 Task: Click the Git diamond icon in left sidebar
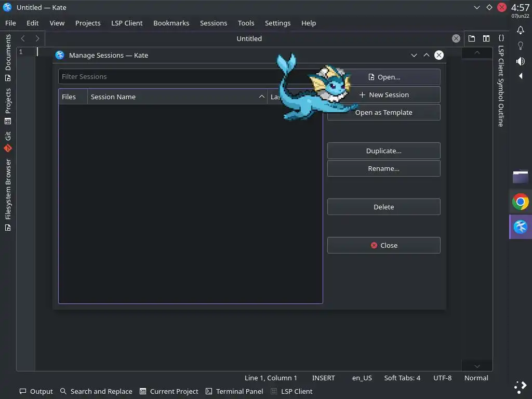(x=8, y=148)
